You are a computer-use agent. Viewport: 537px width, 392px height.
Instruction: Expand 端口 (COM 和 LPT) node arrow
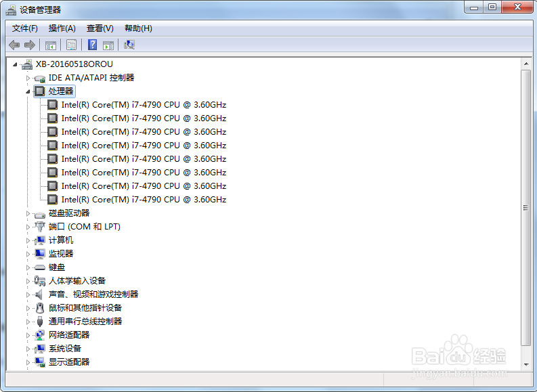tap(28, 227)
